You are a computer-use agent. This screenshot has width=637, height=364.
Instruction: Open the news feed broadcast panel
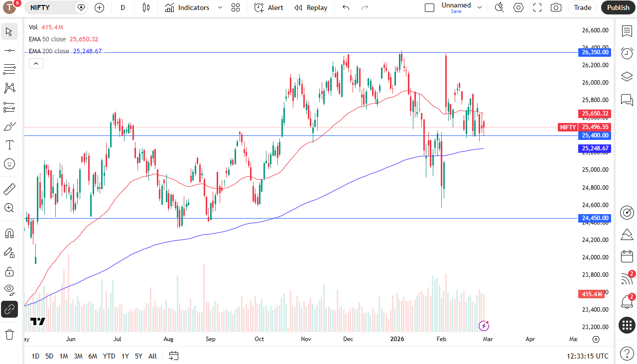tap(627, 279)
